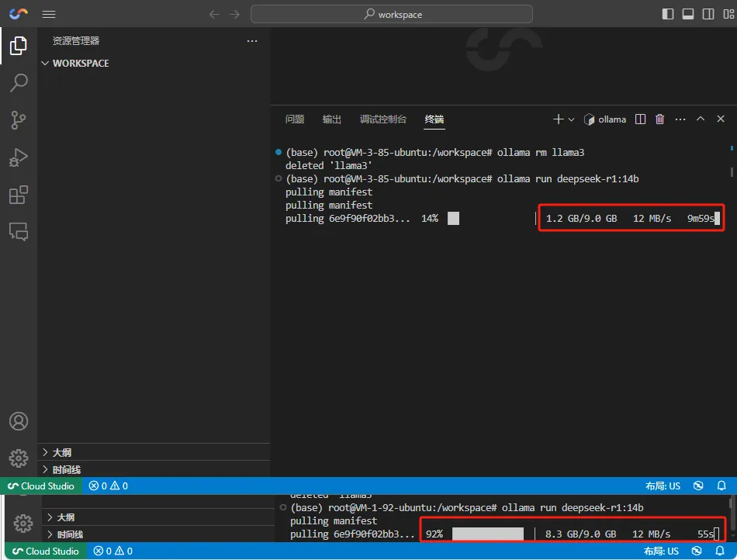Click the 55s remaining time text
The width and height of the screenshot is (737, 560).
[705, 534]
